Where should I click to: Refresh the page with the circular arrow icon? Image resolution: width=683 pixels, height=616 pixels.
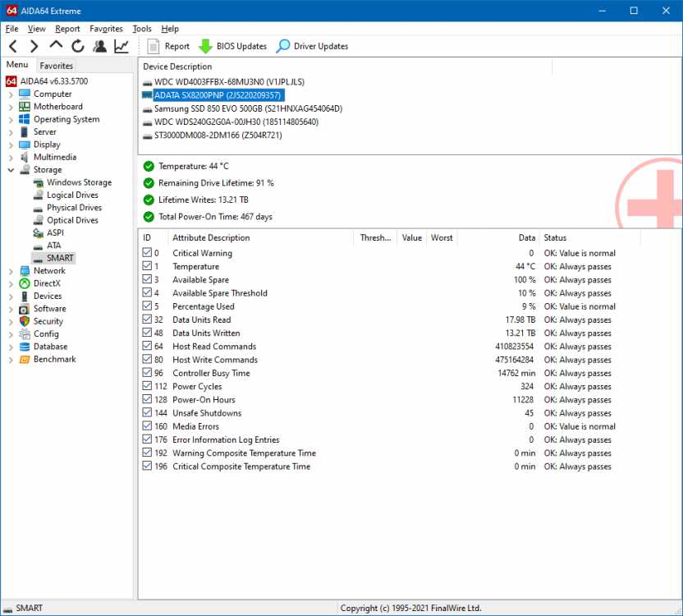tap(78, 46)
